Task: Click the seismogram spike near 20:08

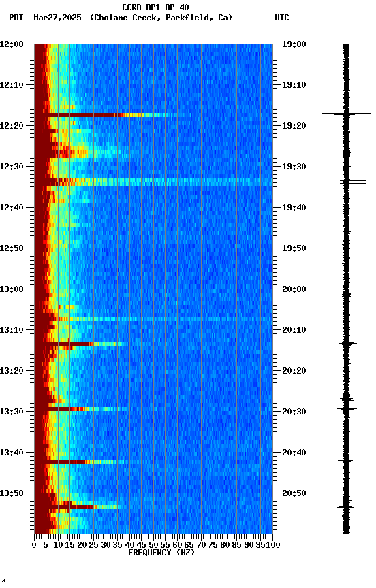Action: 354,321
